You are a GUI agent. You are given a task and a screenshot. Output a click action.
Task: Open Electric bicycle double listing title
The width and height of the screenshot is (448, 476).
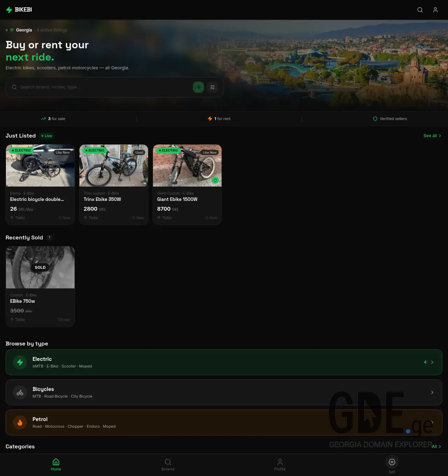pos(37,199)
